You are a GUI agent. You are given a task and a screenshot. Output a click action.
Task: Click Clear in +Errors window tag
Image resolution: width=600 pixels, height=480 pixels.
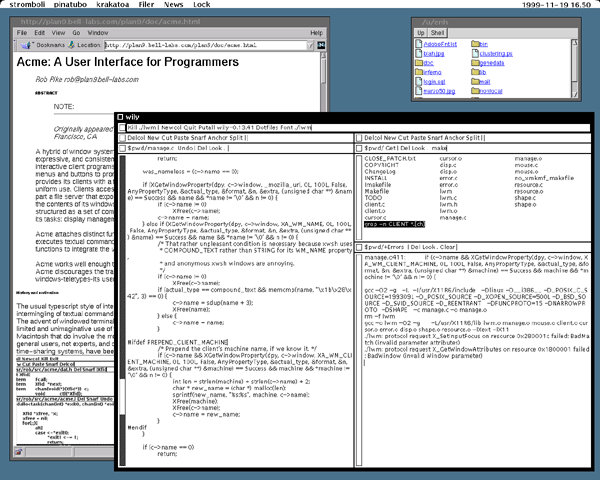tap(448, 247)
